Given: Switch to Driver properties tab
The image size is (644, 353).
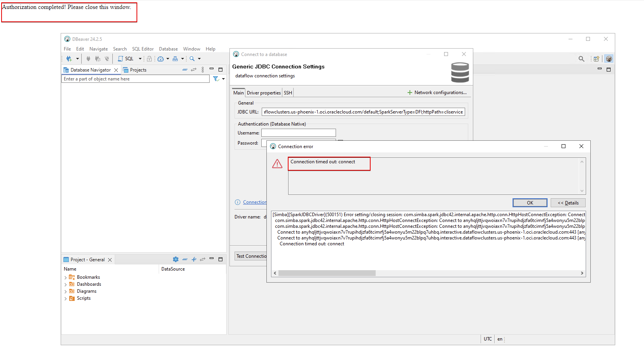Looking at the screenshot, I should [x=264, y=93].
